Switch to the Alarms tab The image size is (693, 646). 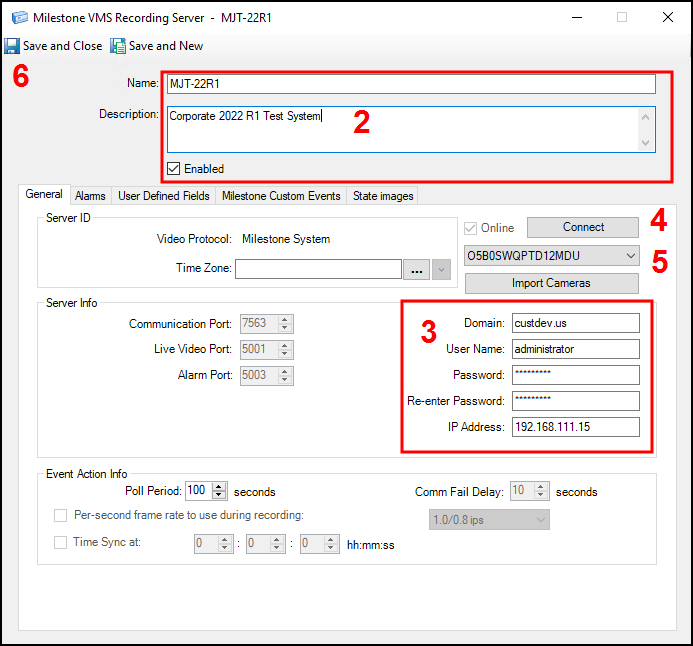coord(90,196)
